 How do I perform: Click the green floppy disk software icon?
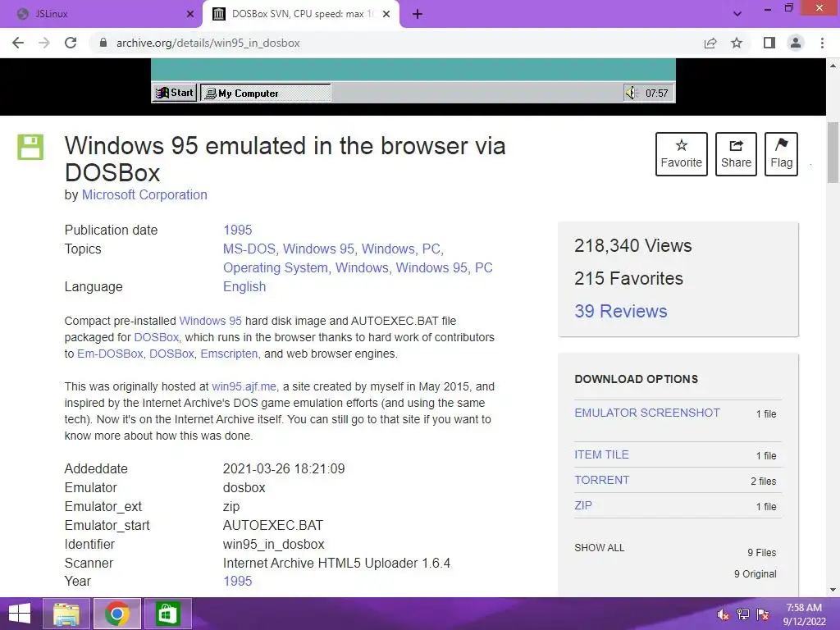coord(30,147)
